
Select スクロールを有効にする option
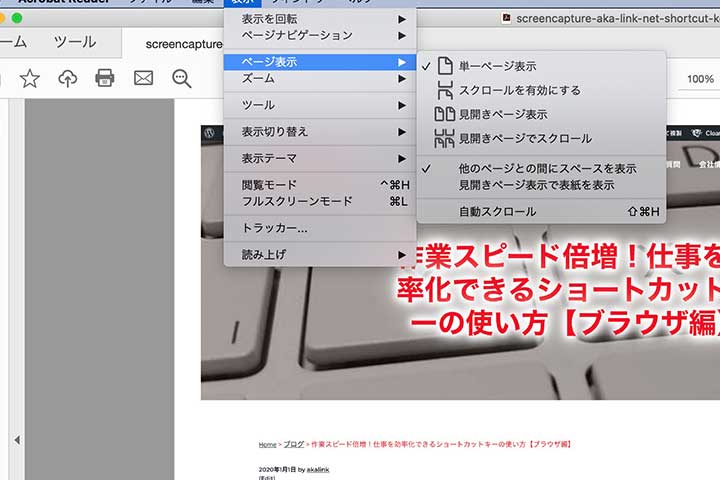[542, 90]
